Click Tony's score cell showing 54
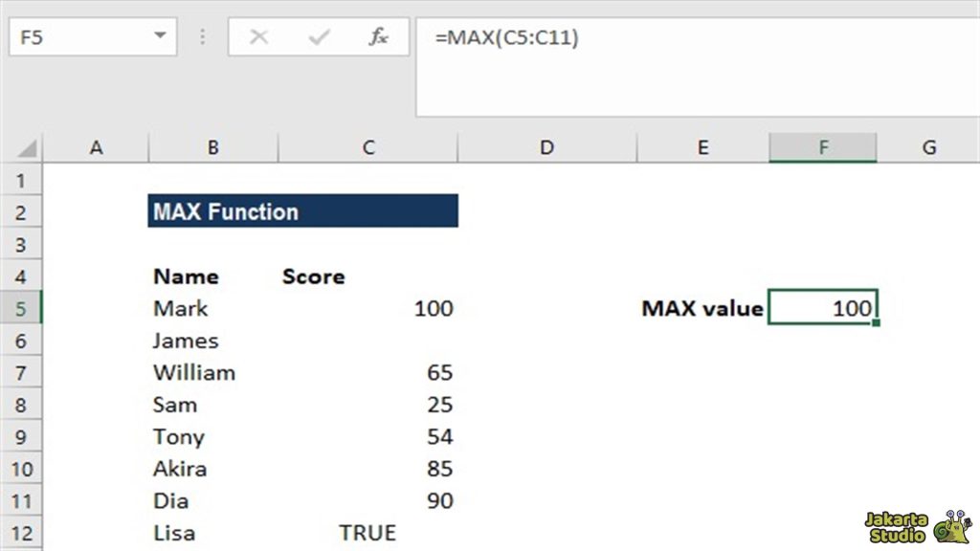 tap(368, 436)
